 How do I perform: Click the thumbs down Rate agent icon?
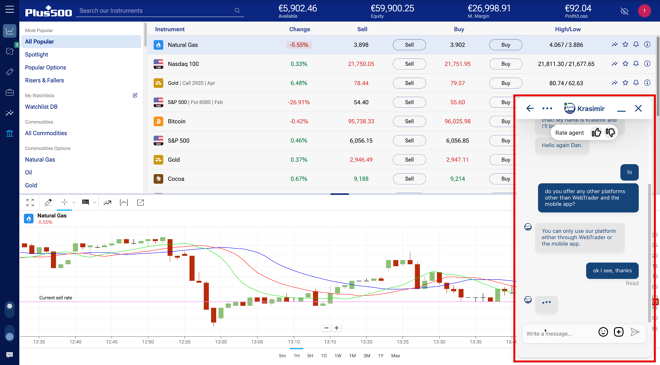coord(610,133)
